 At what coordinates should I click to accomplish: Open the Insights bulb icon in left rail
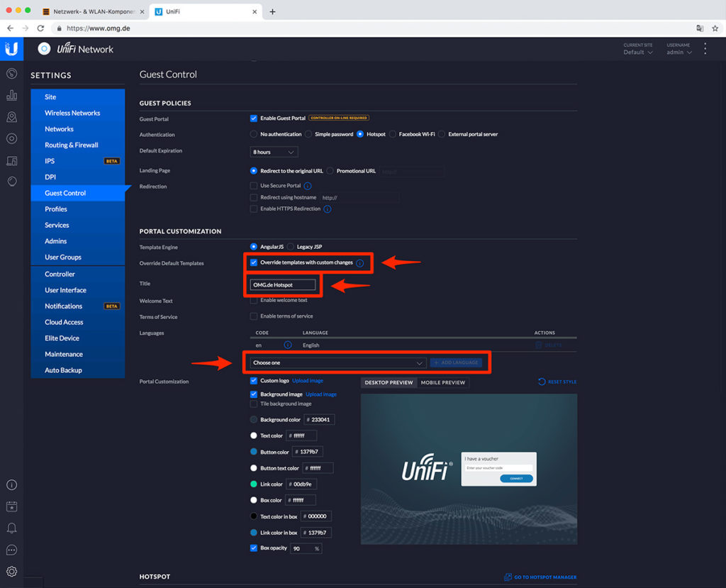[x=11, y=181]
